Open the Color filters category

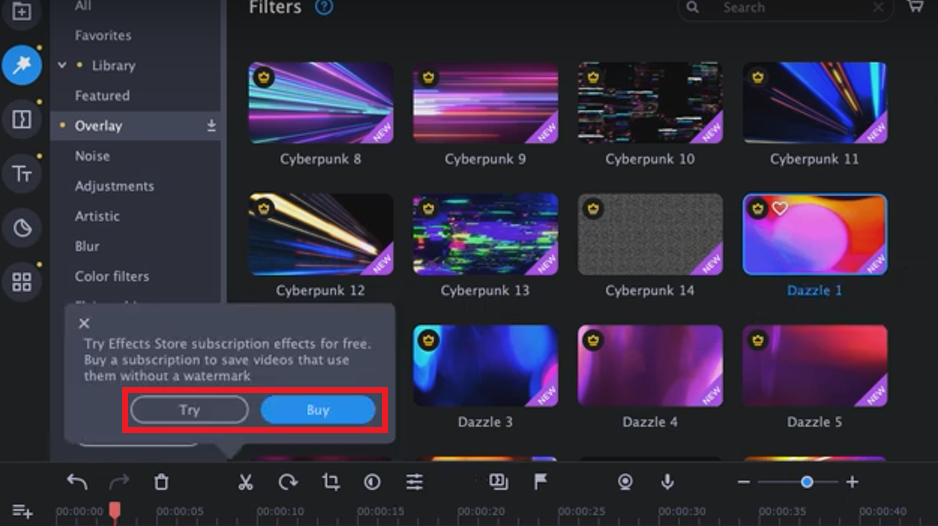[x=112, y=276]
